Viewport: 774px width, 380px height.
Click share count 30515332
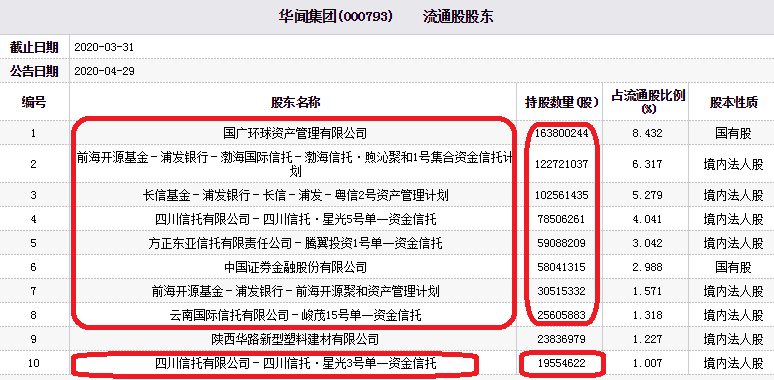562,291
